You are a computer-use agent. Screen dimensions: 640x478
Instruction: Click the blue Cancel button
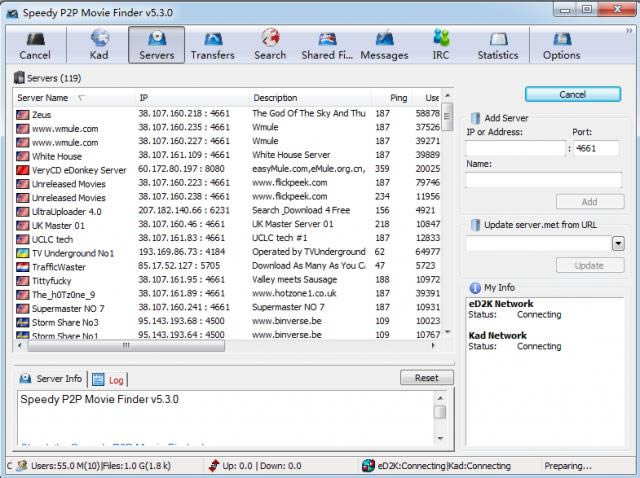[x=573, y=94]
